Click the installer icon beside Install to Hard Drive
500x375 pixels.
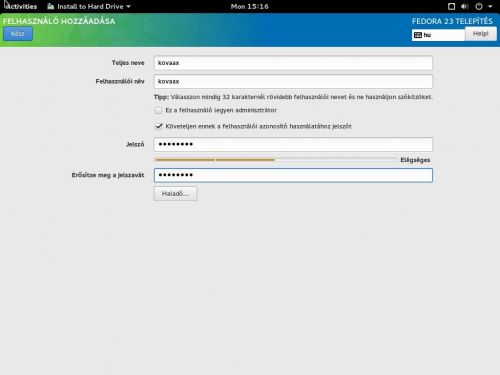coord(50,6)
